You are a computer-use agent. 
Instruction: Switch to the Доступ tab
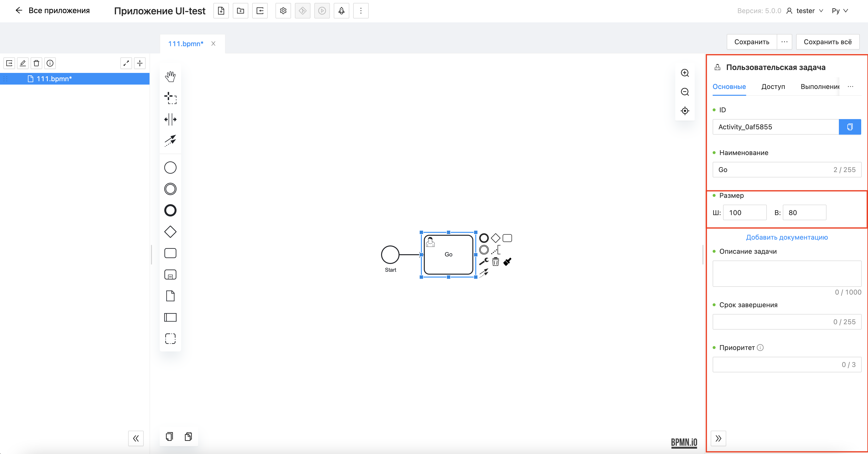(773, 87)
